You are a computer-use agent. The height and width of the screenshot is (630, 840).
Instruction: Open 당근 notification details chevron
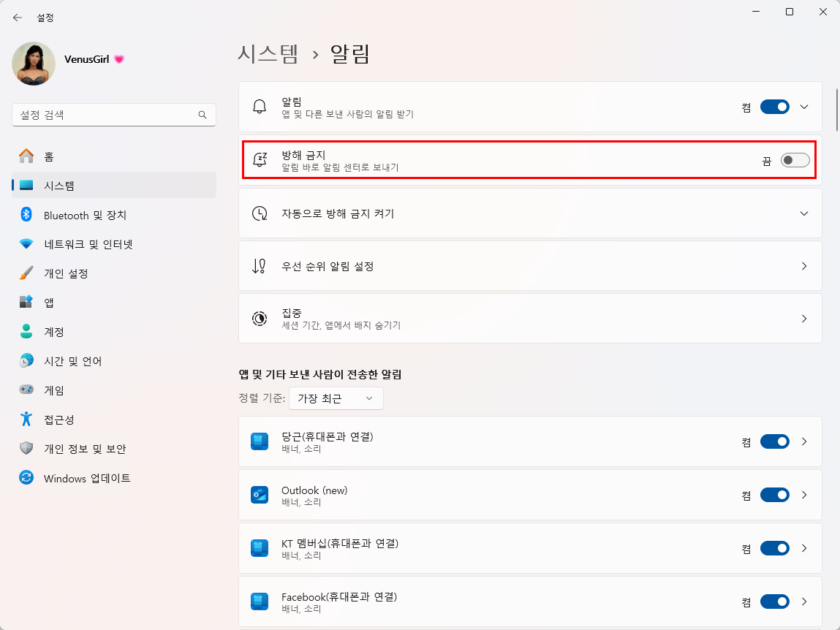(x=804, y=441)
